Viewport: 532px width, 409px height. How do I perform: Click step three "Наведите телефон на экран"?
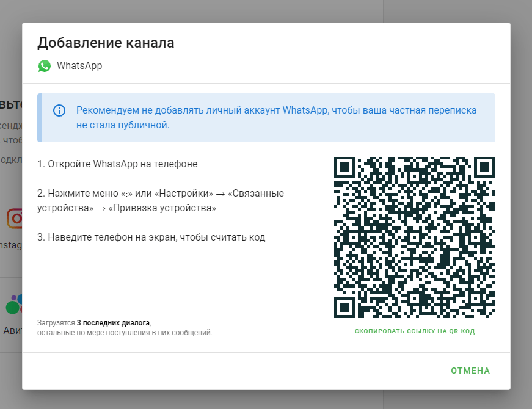tap(151, 237)
